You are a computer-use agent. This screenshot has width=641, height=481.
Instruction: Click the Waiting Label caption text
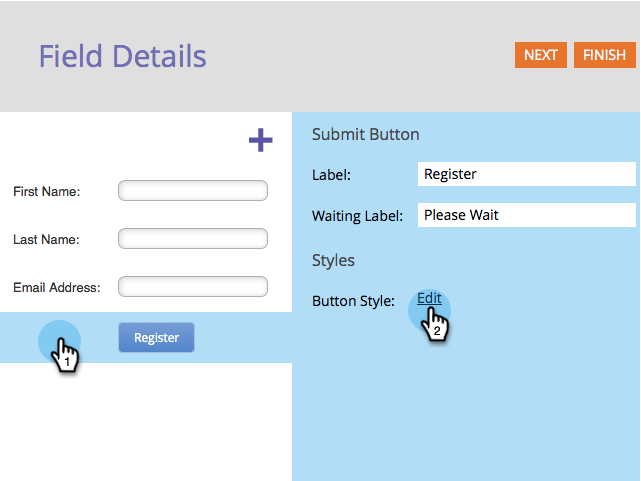357,216
